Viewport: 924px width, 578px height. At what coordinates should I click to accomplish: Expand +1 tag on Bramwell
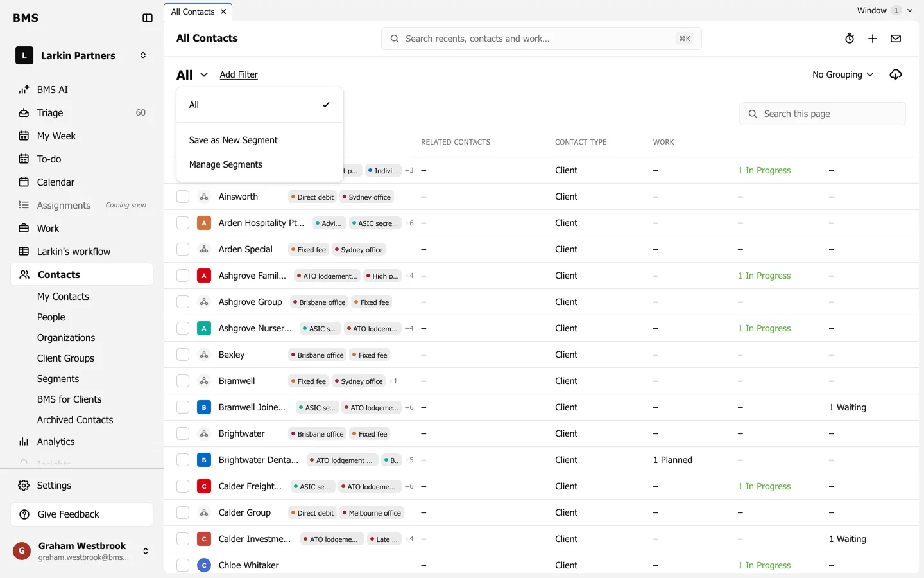point(393,381)
